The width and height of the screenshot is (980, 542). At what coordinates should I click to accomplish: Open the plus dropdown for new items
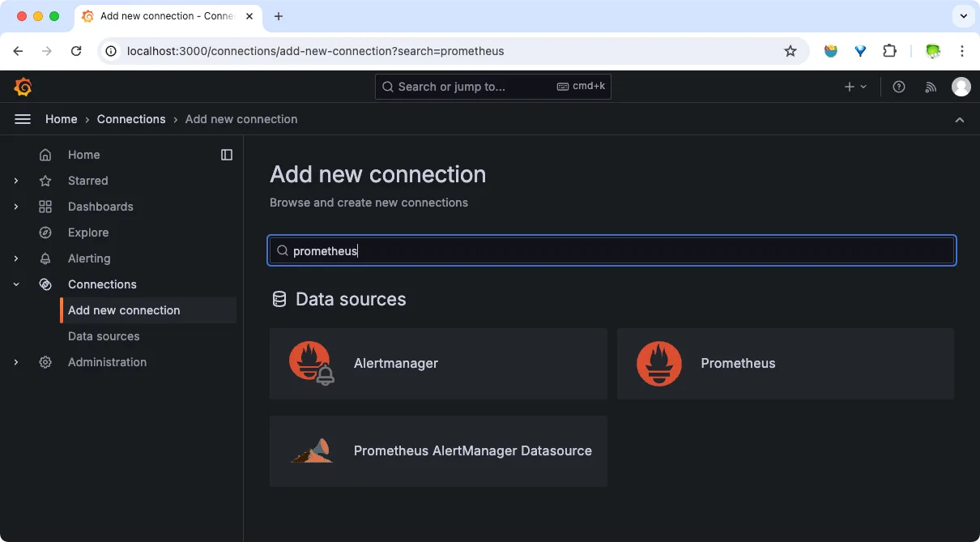click(x=854, y=87)
